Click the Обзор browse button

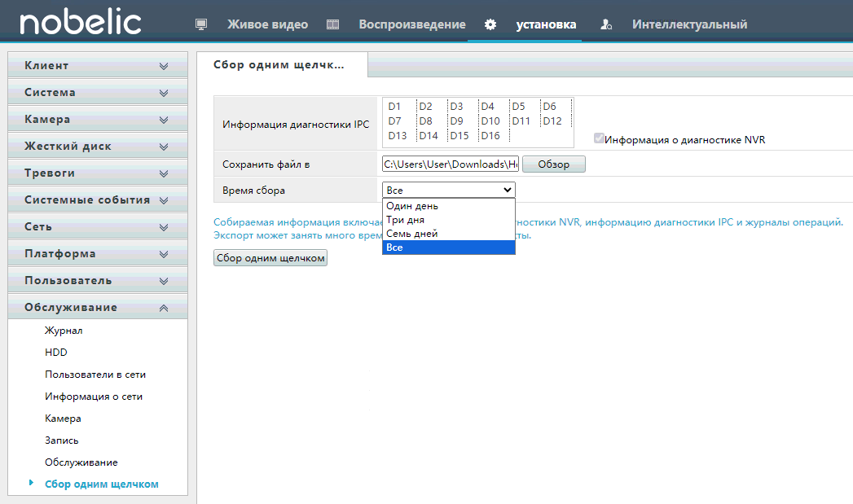pyautogui.click(x=554, y=164)
